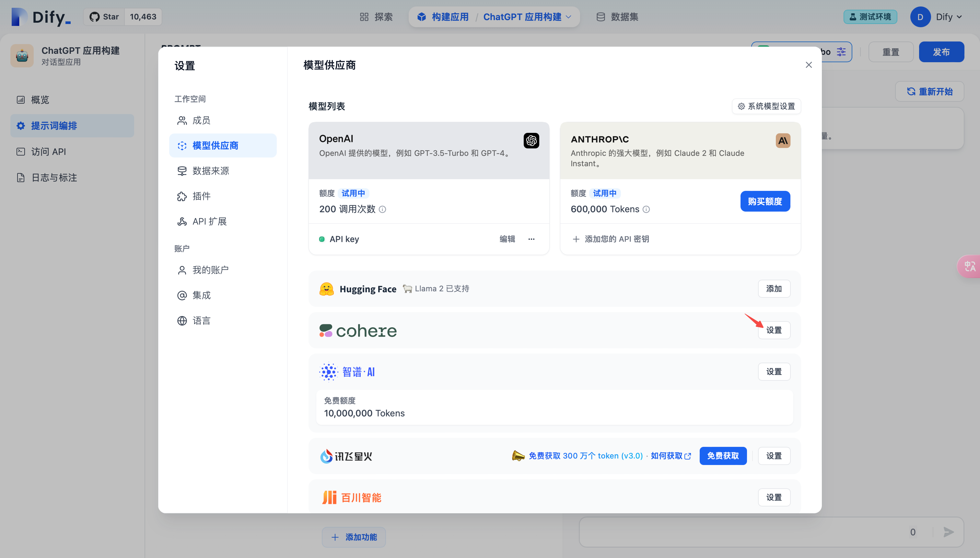
Task: Click the robot avatar of ChatGPT 应用构建 app
Action: click(x=22, y=55)
